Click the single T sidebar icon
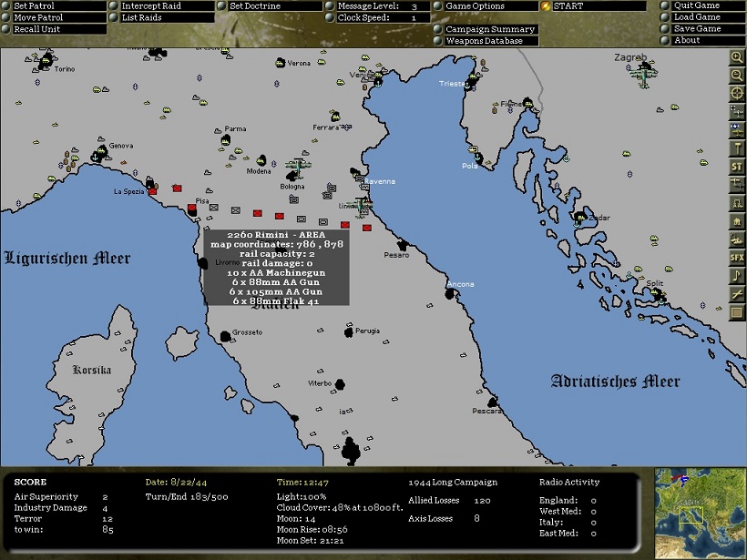This screenshot has width=747, height=560. [x=736, y=148]
